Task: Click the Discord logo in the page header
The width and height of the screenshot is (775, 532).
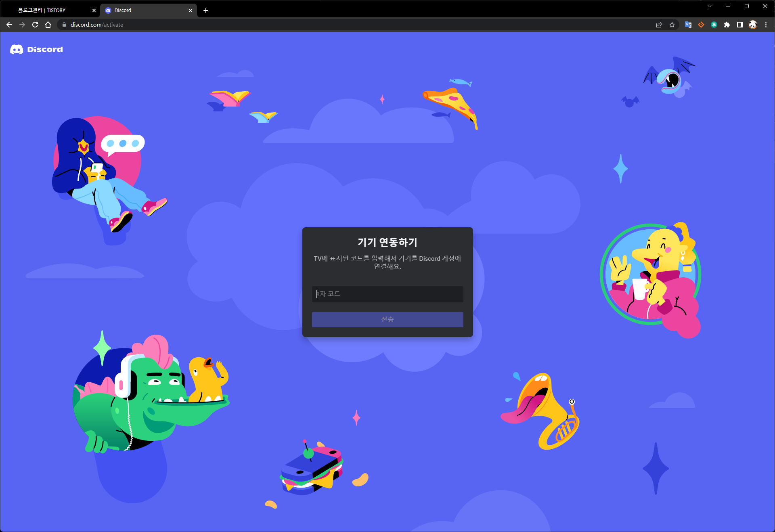Action: tap(36, 49)
